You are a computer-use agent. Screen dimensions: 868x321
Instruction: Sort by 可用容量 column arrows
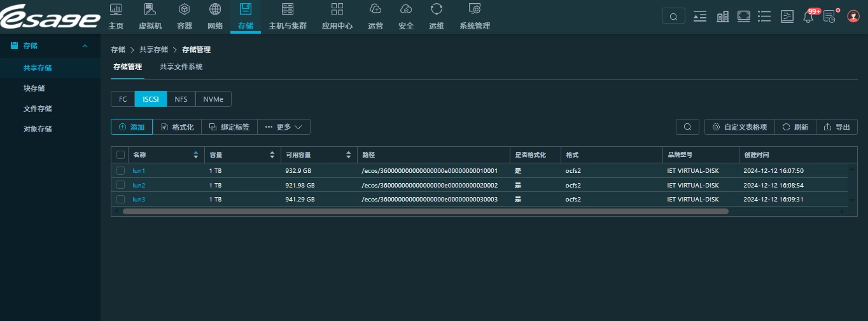click(x=348, y=155)
